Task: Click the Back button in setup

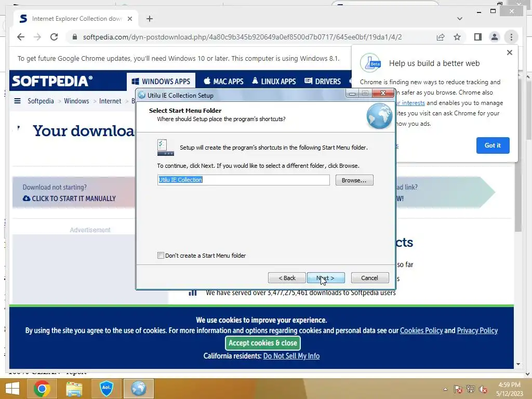Action: click(x=287, y=278)
